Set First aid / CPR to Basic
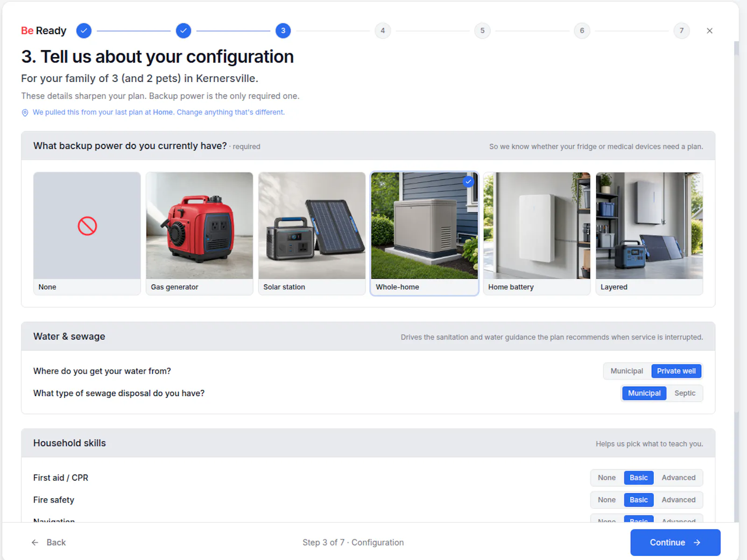The width and height of the screenshot is (747, 560). (x=639, y=478)
